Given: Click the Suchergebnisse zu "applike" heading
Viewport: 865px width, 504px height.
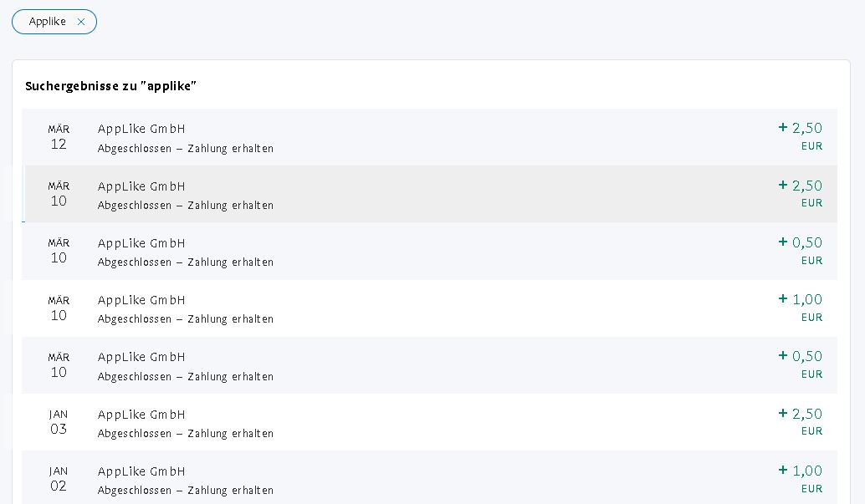Looking at the screenshot, I should click(x=111, y=86).
